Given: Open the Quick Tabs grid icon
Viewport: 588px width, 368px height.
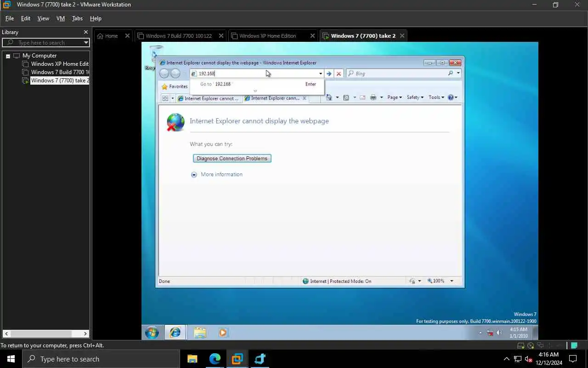Looking at the screenshot, I should tap(165, 98).
